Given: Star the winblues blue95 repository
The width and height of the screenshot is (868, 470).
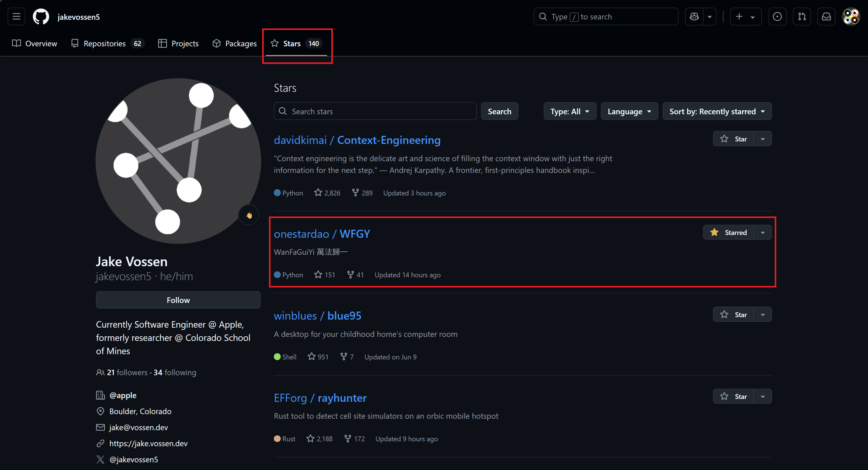Looking at the screenshot, I should coord(733,314).
